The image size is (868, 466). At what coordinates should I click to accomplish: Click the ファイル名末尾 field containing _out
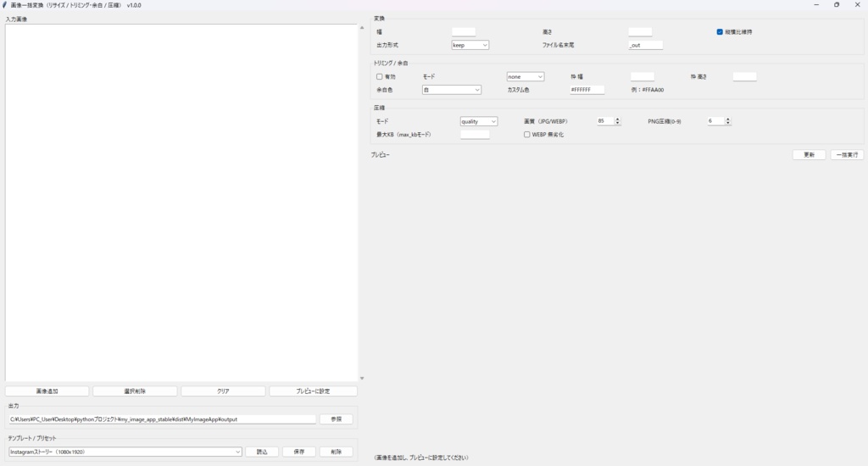(645, 45)
